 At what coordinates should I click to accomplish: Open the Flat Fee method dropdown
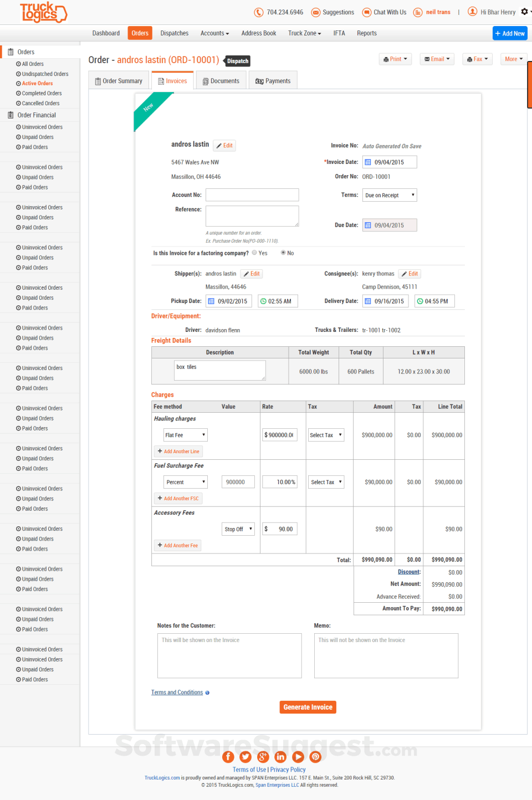185,435
